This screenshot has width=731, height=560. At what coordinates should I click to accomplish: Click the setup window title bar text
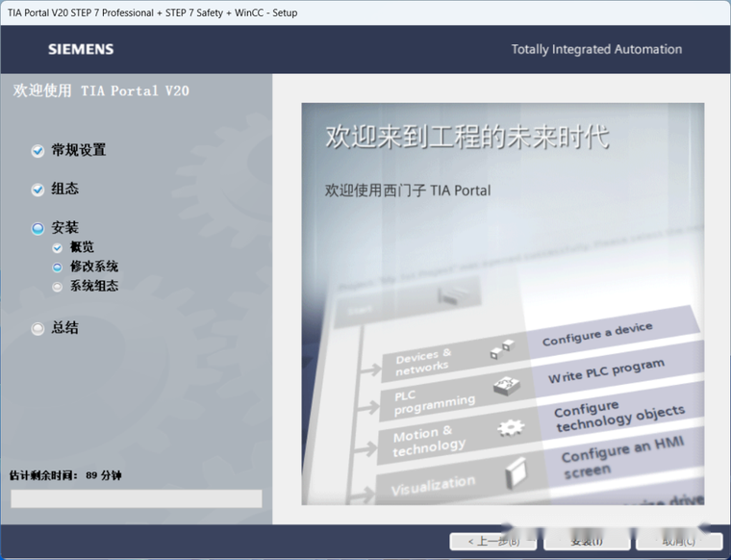coord(152,13)
